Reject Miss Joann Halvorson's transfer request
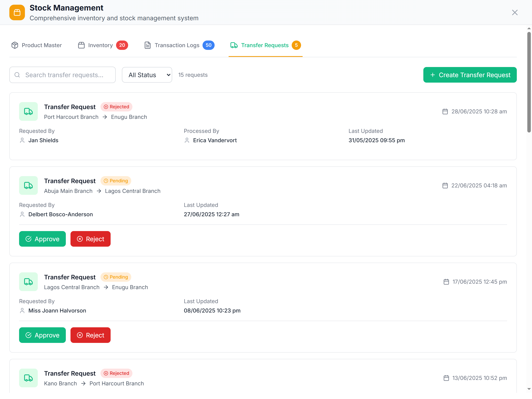532x399 pixels. click(90, 335)
